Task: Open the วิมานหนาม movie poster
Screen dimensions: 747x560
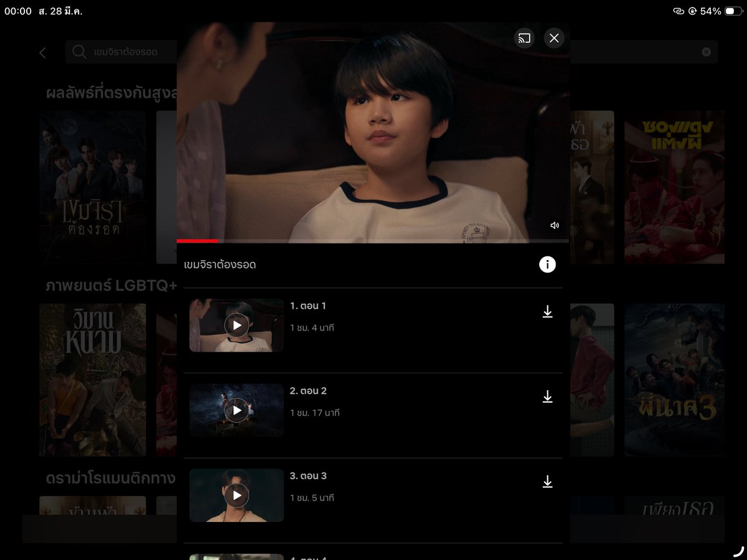Action: [x=92, y=380]
